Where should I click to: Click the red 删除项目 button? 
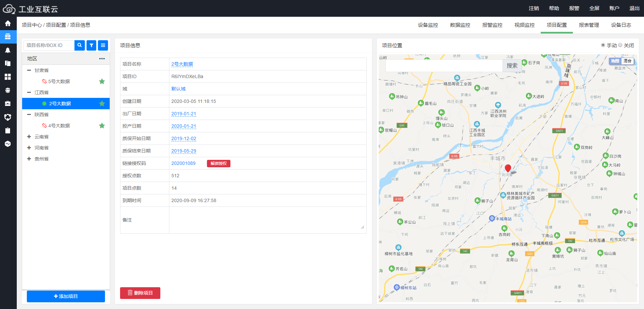[140, 293]
